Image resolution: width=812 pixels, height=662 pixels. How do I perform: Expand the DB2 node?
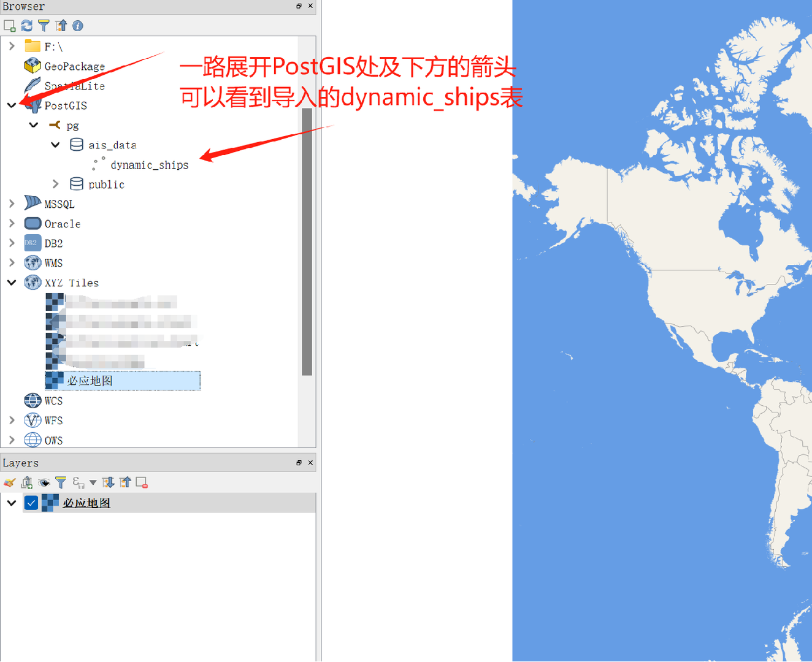click(x=12, y=243)
